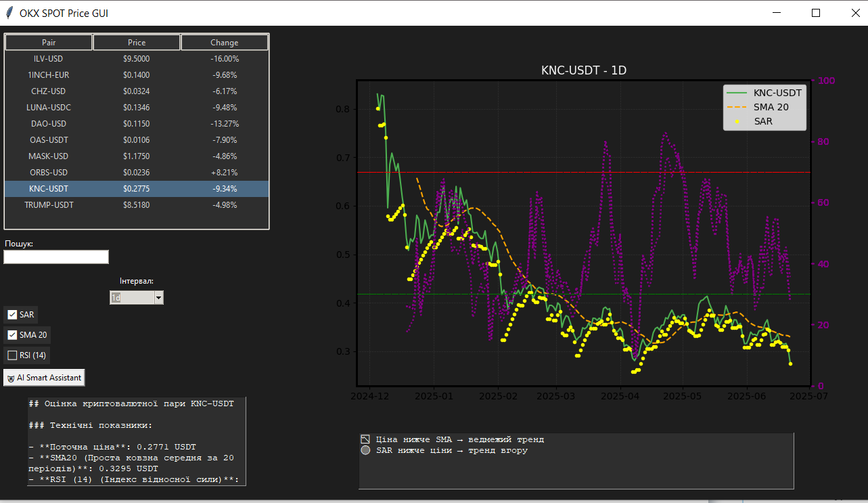Click the 2025-04 date label on x-axis
This screenshot has height=503, width=868.
[x=620, y=396]
